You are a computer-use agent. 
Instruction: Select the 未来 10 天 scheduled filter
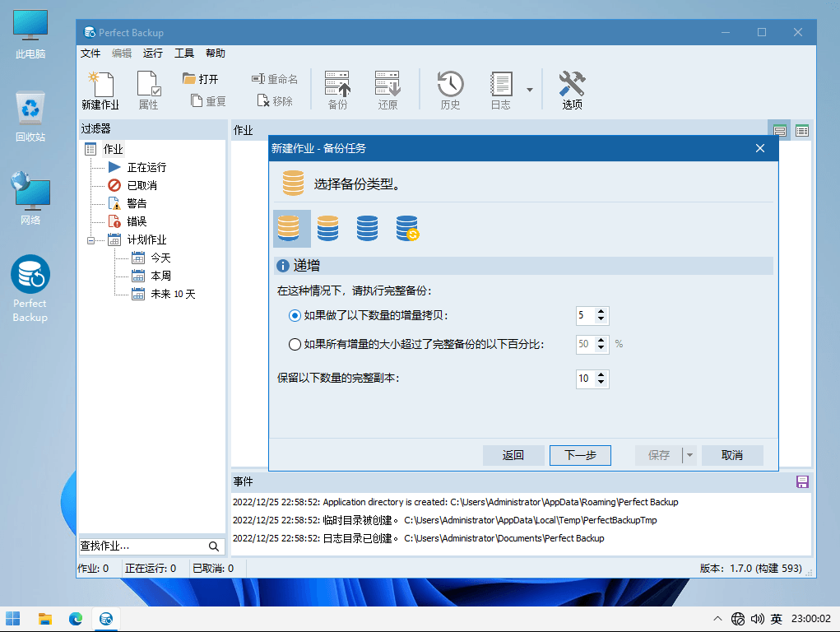tap(173, 295)
